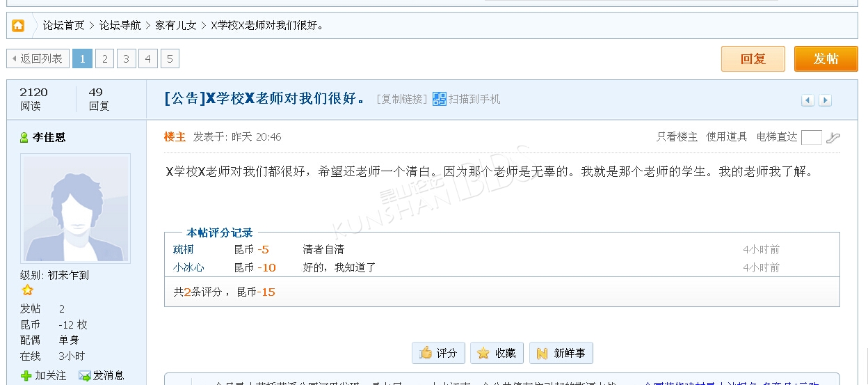Click the 回复 reply button
This screenshot has width=868, height=385.
(753, 59)
